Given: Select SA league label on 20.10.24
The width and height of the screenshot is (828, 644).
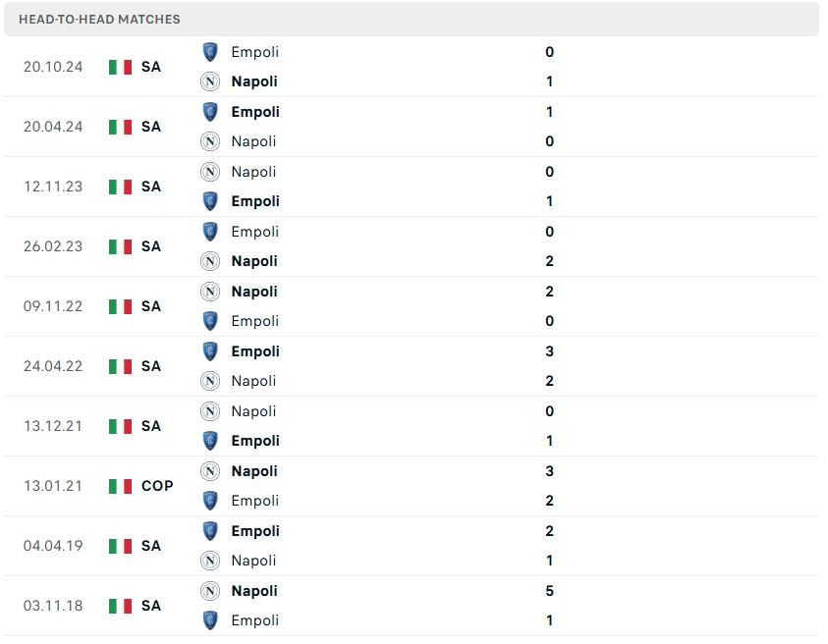Looking at the screenshot, I should 151,67.
